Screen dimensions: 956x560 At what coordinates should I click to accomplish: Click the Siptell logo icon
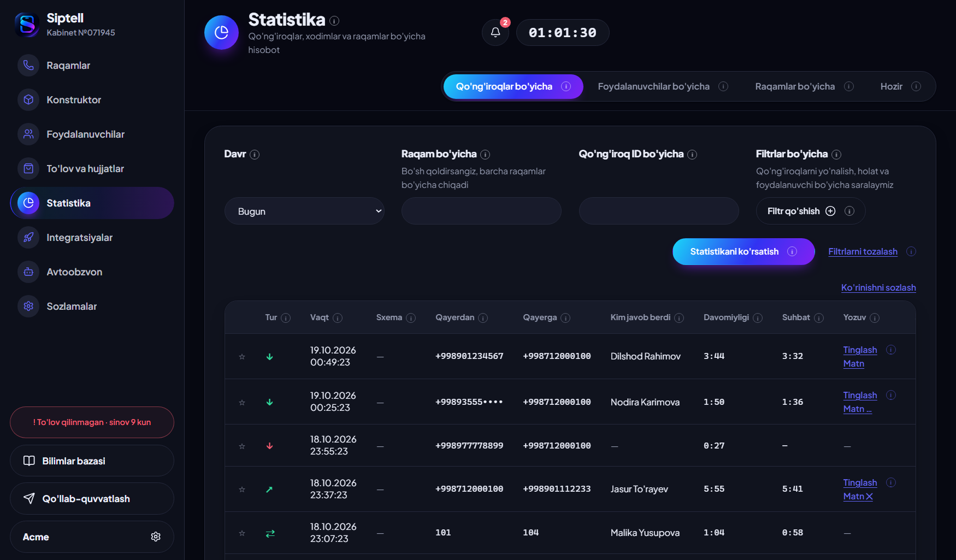click(27, 25)
